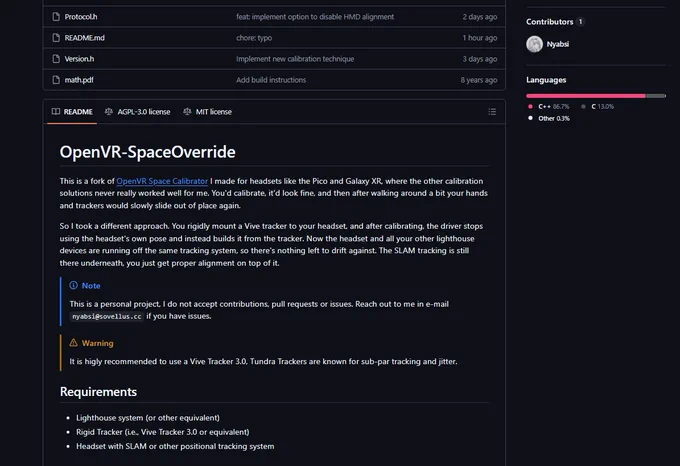Open the 'Add build instructions' commit message

click(271, 80)
